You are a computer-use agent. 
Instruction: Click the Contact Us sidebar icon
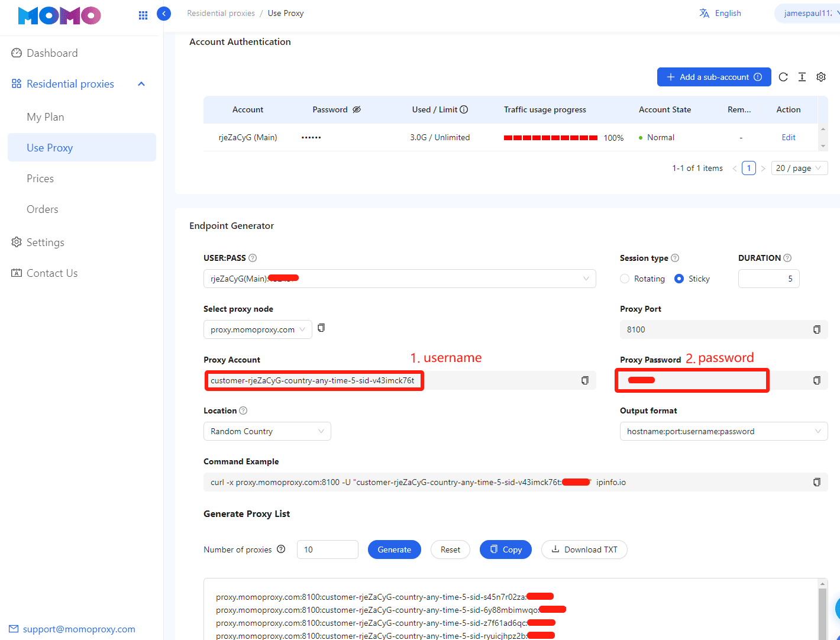click(x=17, y=273)
